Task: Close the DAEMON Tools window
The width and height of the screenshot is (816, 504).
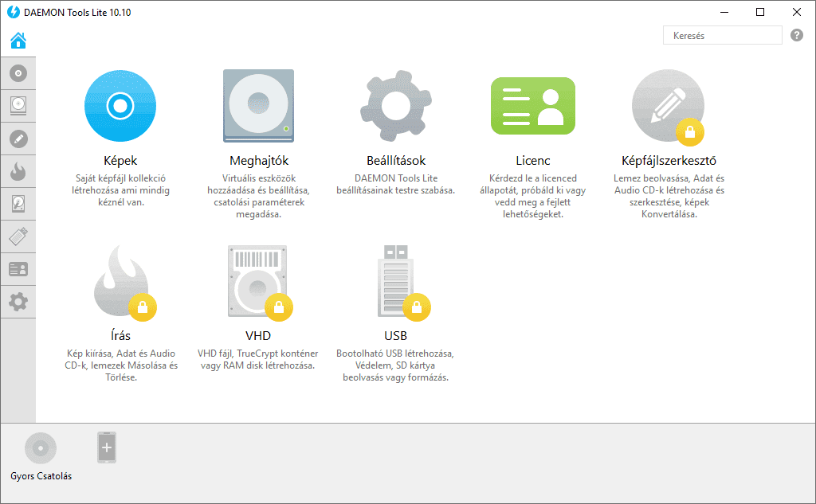Action: [x=797, y=12]
